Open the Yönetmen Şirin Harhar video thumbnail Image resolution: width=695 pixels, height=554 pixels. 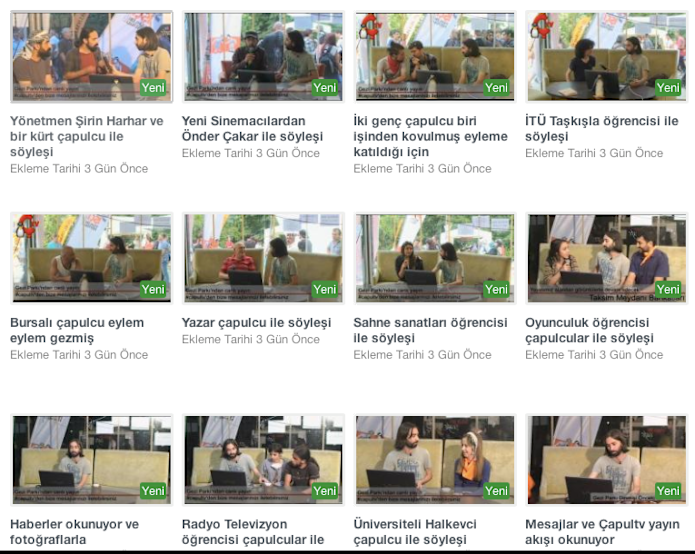tap(92, 57)
